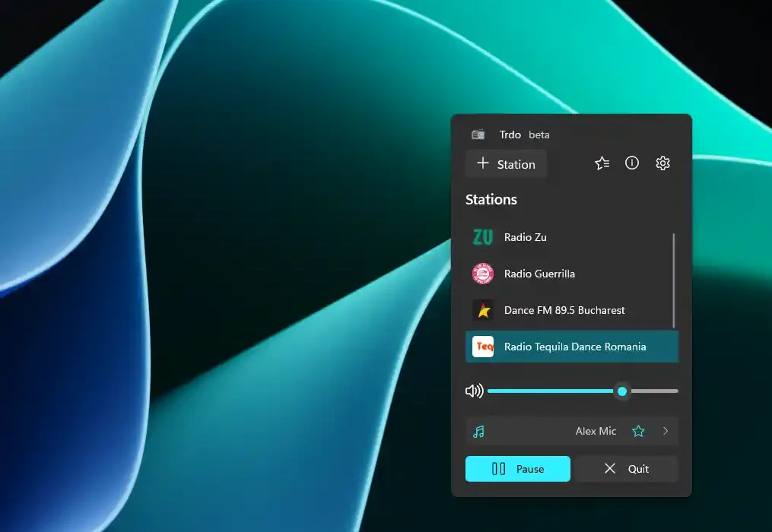Open settings with the gear icon

click(662, 163)
